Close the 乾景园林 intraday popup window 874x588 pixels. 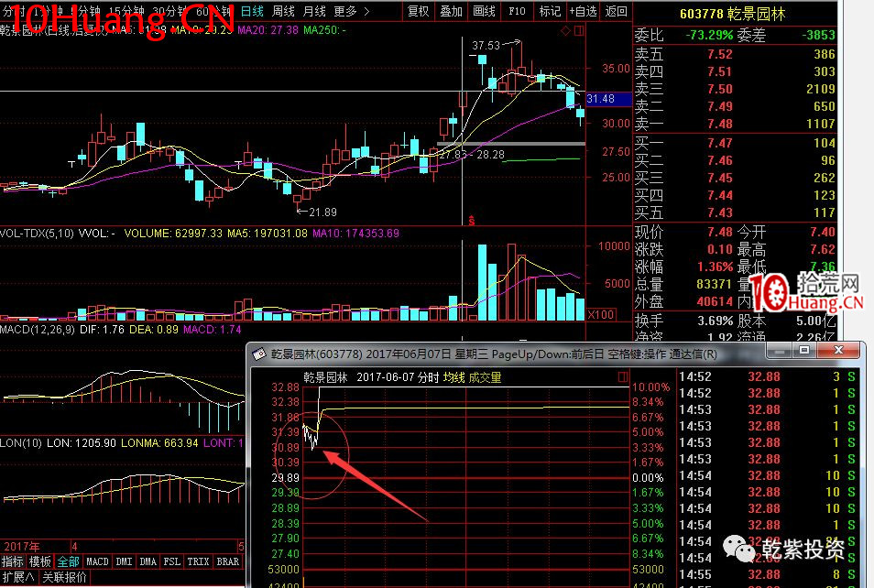tap(839, 350)
